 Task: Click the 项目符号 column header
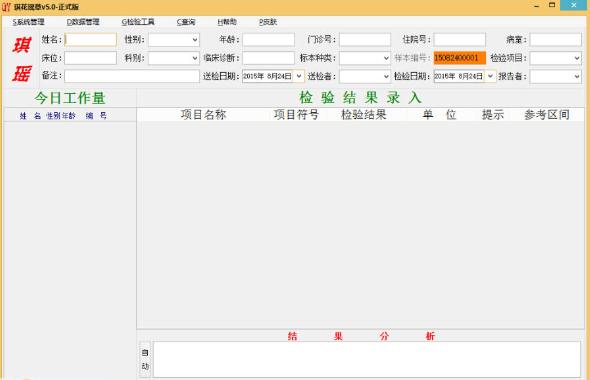tap(296, 115)
